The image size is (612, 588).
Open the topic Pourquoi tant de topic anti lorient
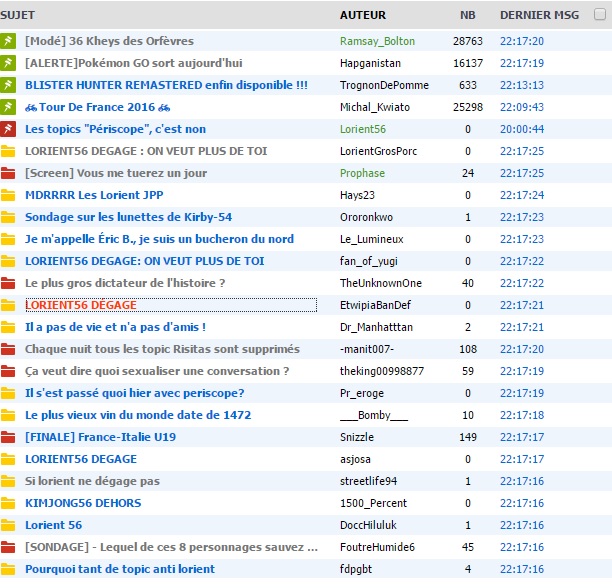pos(120,569)
